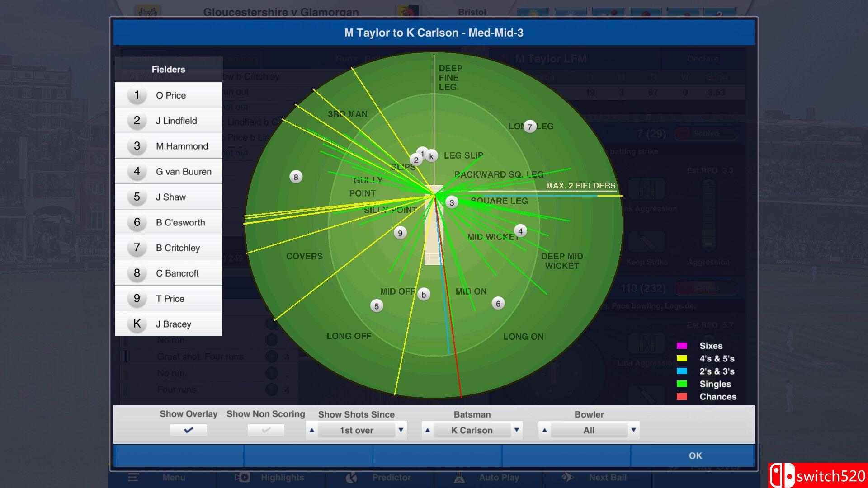Click the yellow 4's & 5's legend swatch
The height and width of the screenshot is (488, 868).
pyautogui.click(x=682, y=359)
